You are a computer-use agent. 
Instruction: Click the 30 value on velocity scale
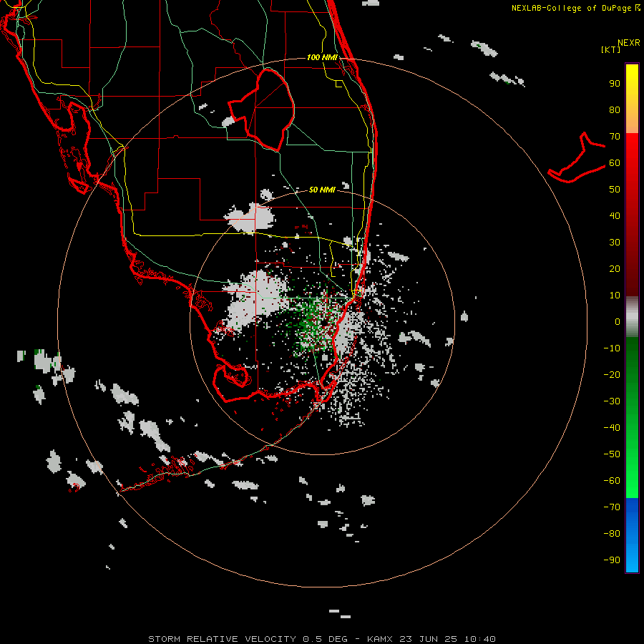click(x=615, y=243)
